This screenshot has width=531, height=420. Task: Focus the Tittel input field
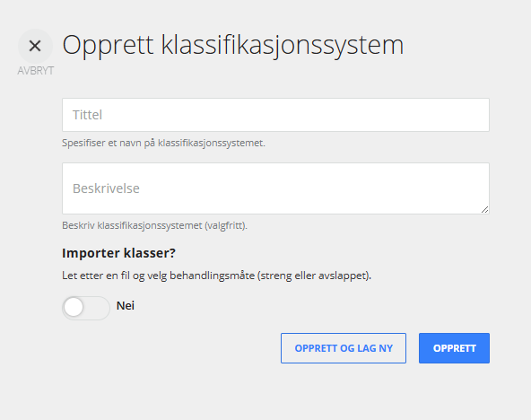(275, 115)
